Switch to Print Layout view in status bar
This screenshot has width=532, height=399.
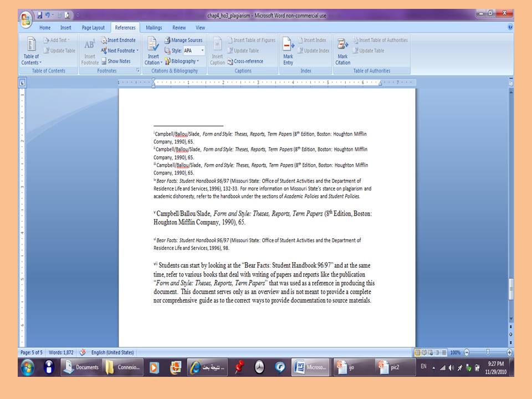click(417, 352)
